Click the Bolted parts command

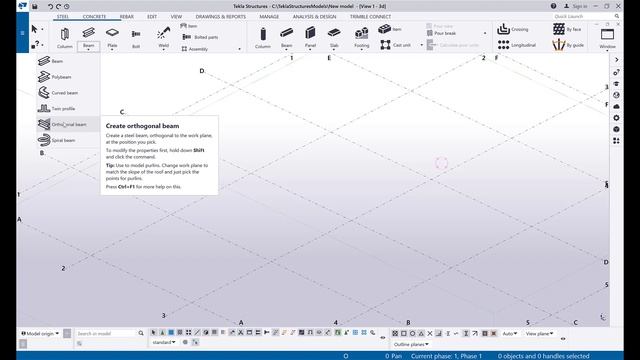200,37
